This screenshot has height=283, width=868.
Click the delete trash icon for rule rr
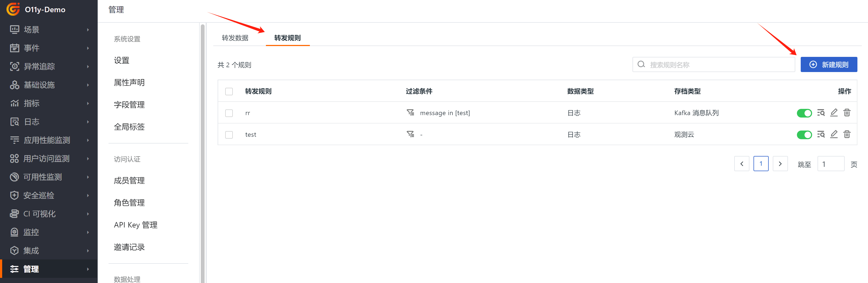point(847,113)
